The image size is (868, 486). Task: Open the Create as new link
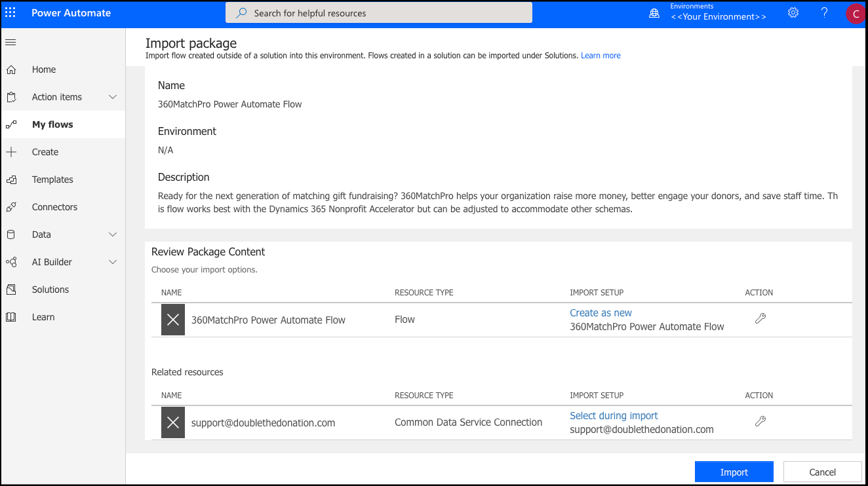(x=601, y=312)
